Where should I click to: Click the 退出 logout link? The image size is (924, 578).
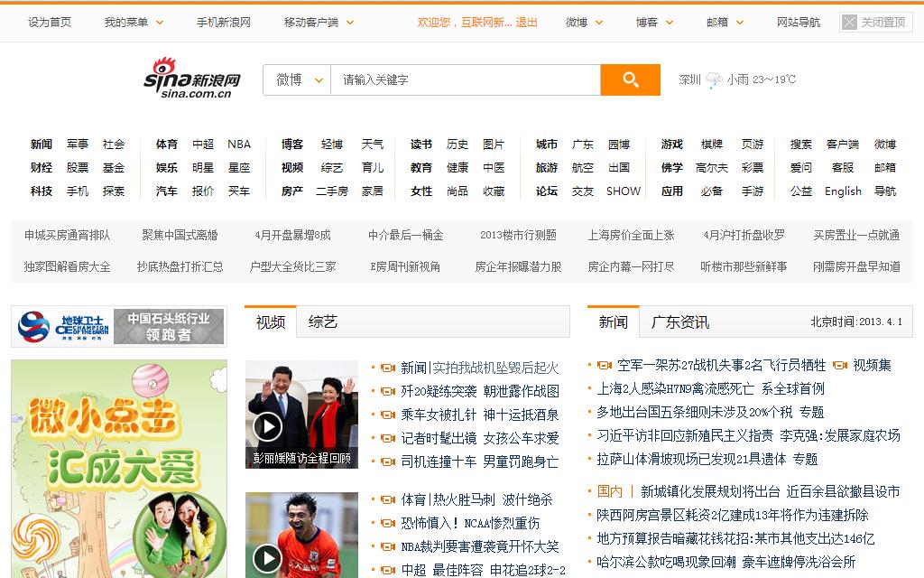pyautogui.click(x=526, y=22)
